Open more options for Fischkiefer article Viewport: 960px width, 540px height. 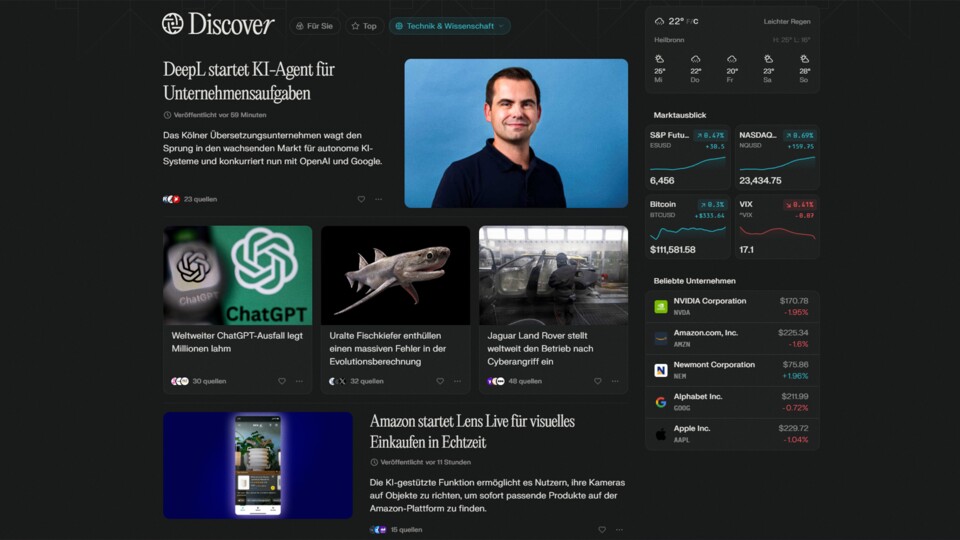(457, 381)
